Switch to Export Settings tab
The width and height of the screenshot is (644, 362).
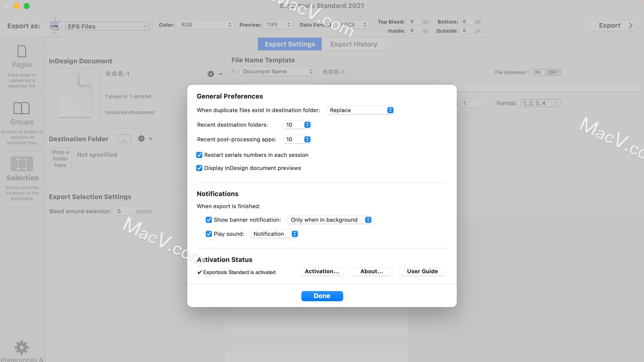290,44
